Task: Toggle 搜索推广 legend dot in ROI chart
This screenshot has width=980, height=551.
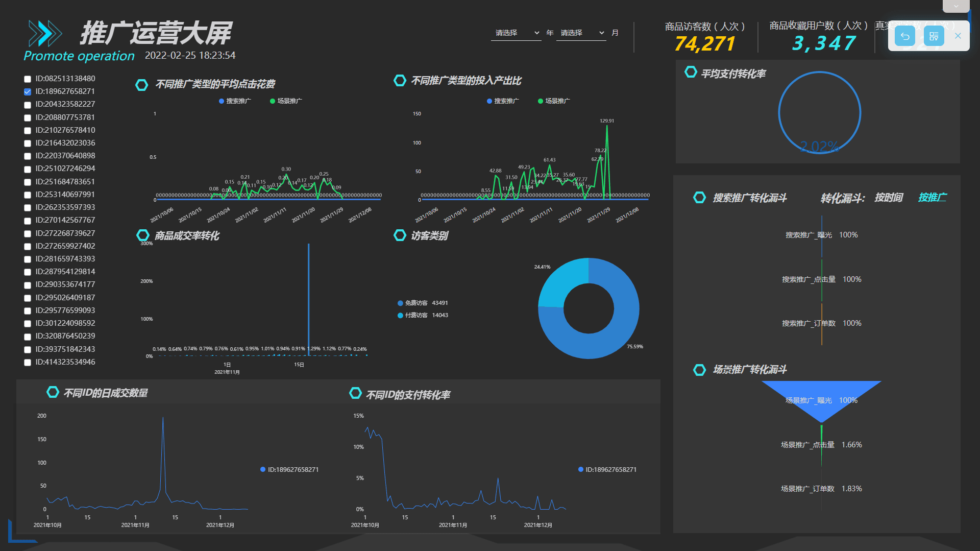Action: [489, 101]
